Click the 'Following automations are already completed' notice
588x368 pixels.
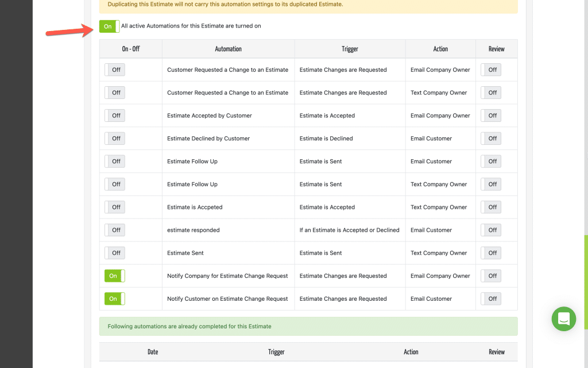point(308,327)
